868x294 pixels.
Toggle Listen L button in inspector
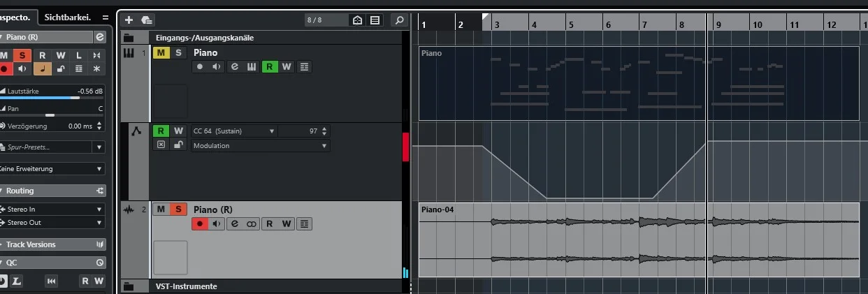click(78, 55)
